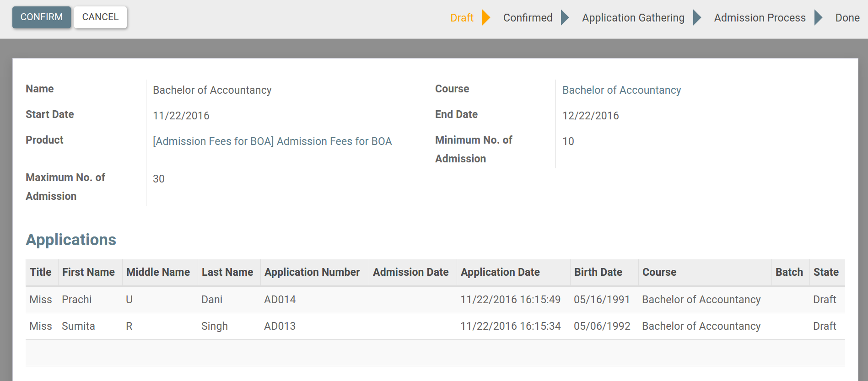
Task: Click the CANCEL button
Action: (x=100, y=17)
